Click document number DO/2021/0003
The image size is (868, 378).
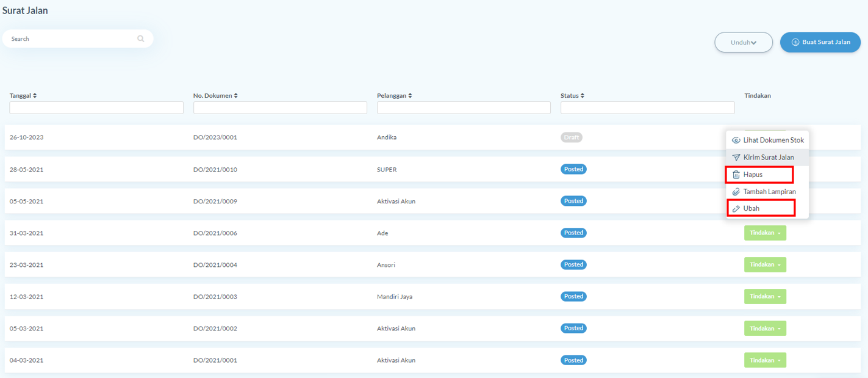coord(215,297)
